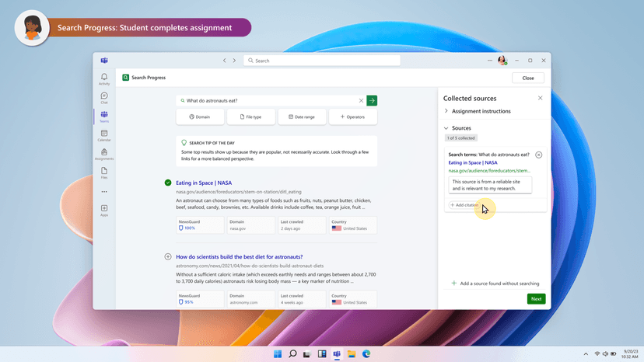Open File Explorer from taskbar
This screenshot has width=644, height=362.
click(352, 353)
